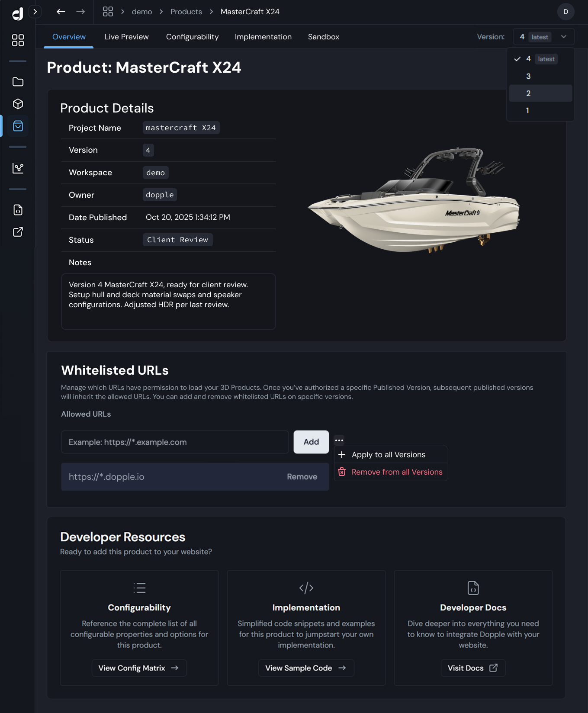Remove the https://*.dopple.io URL
This screenshot has height=713, width=588.
pos(302,477)
